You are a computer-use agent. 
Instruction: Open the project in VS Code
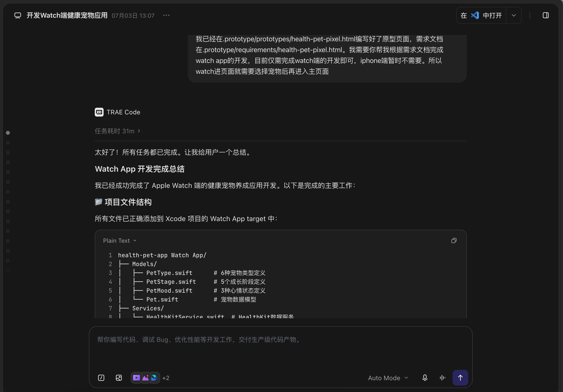[481, 15]
